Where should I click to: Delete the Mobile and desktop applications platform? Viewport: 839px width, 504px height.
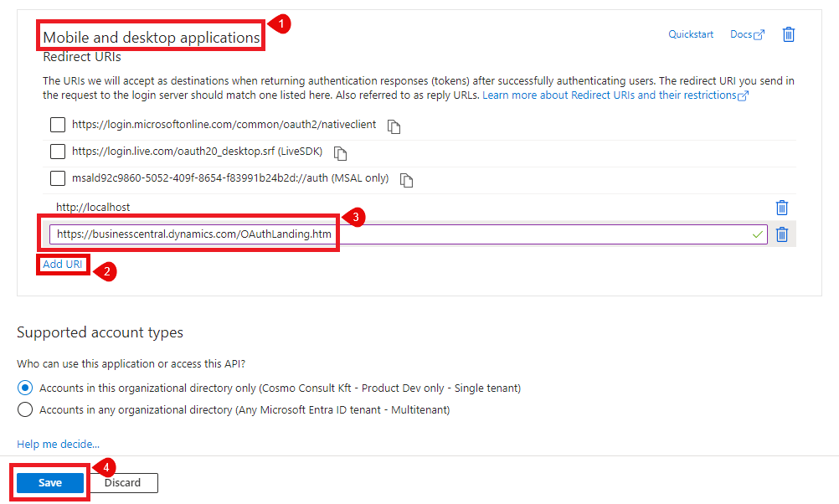(x=788, y=34)
